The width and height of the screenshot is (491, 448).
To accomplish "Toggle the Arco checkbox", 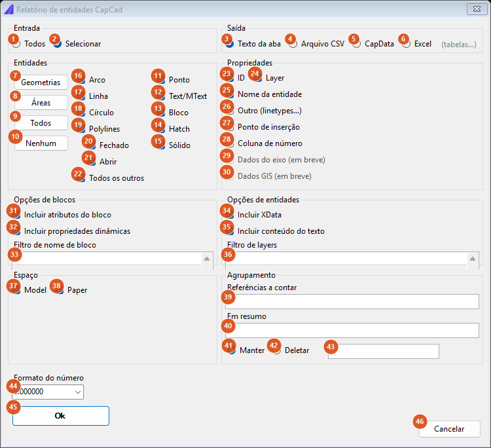I will click(x=81, y=80).
